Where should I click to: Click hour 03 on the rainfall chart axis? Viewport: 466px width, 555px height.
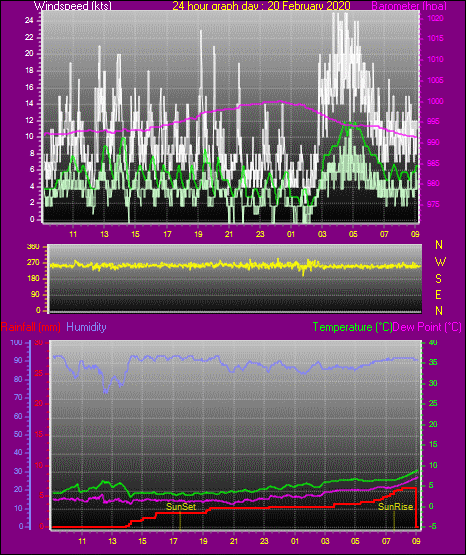pos(325,541)
